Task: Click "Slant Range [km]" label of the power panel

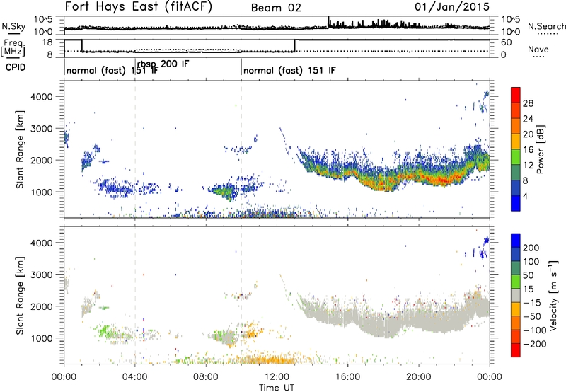Action: [20, 149]
